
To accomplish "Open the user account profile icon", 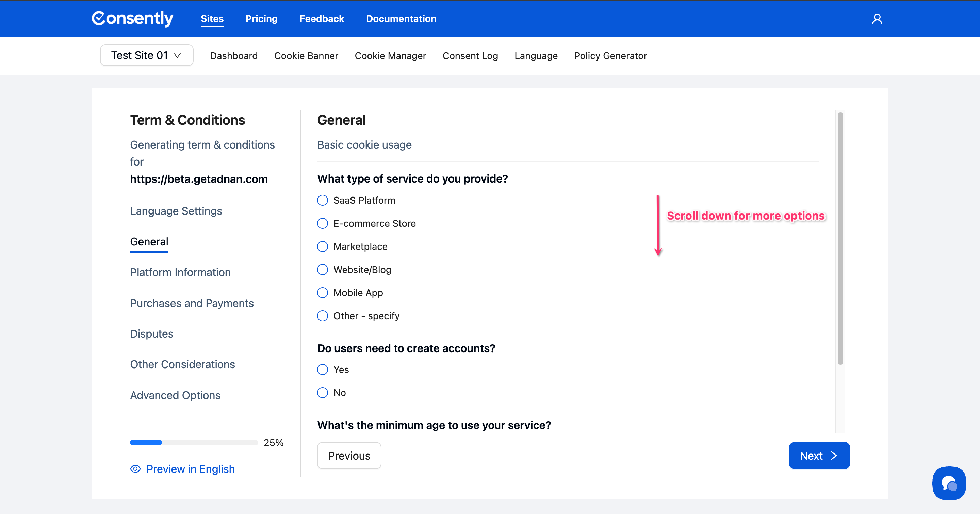I will (877, 19).
